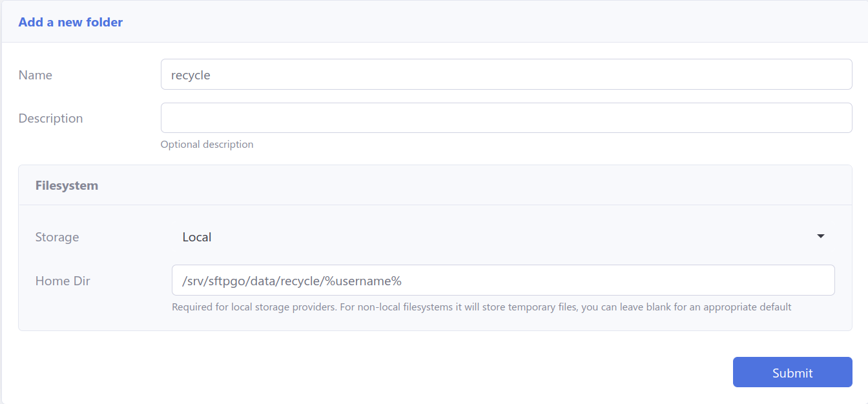Click the 'Optional description' hint text
Viewport: 868px width, 404px height.
pos(207,145)
